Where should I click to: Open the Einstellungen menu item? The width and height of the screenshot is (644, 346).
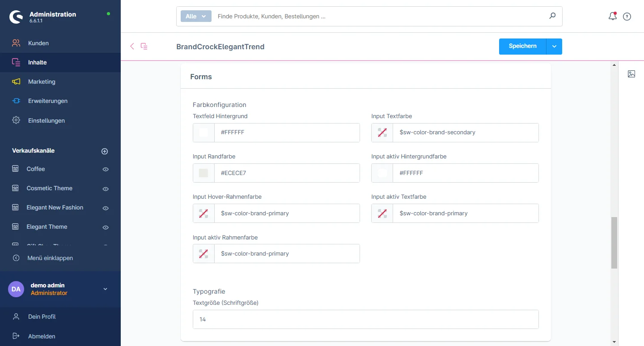pyautogui.click(x=46, y=120)
